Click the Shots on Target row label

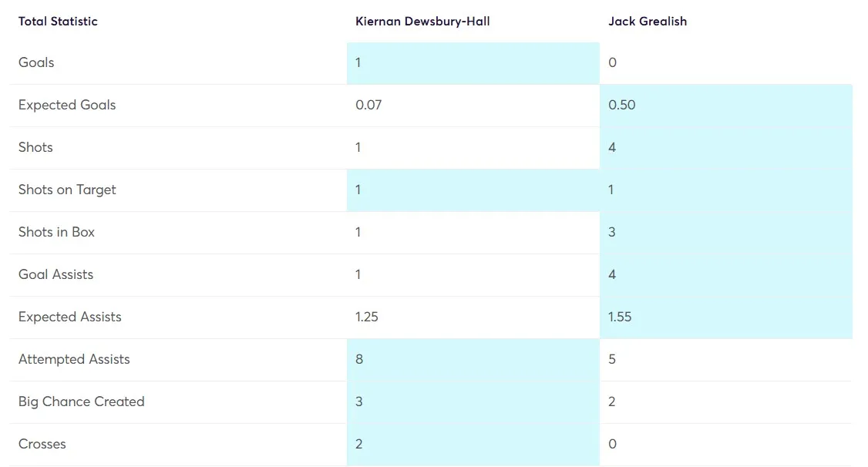point(67,190)
